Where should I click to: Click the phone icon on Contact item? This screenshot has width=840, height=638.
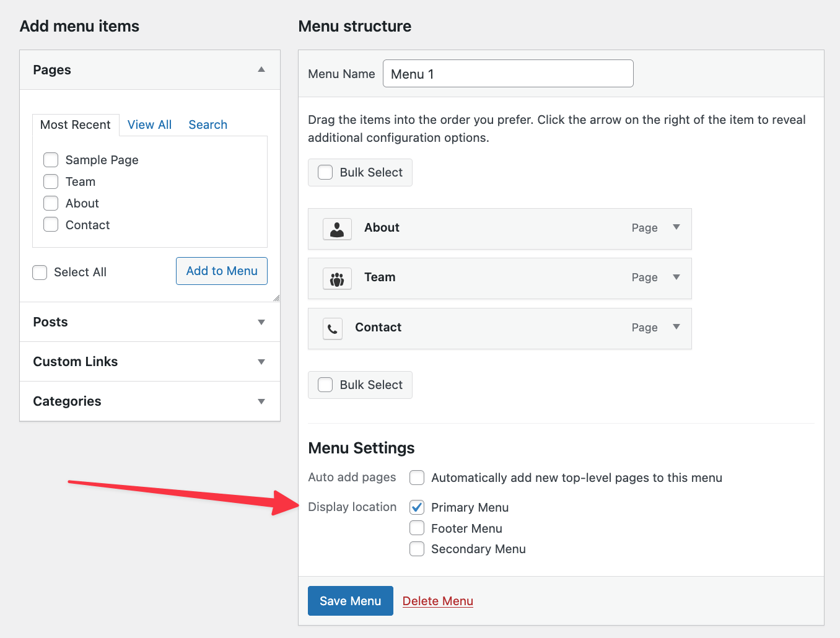[333, 329]
